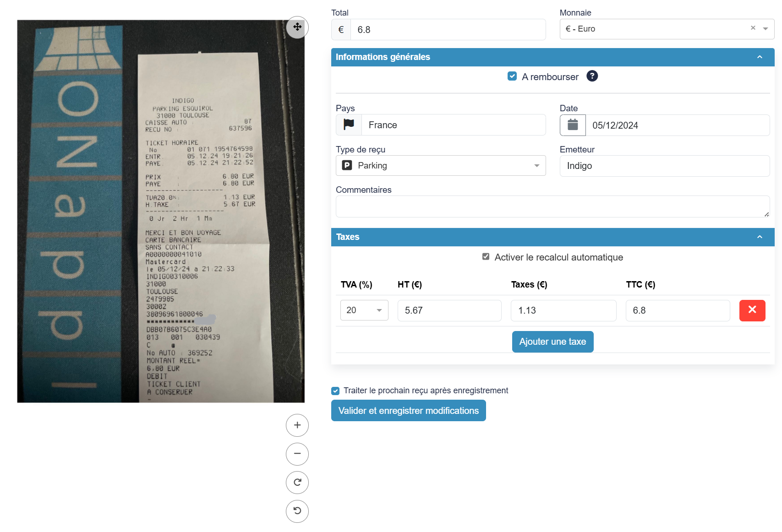782x532 pixels.
Task: Open the 'A rembourser' help tooltip icon
Action: [592, 76]
